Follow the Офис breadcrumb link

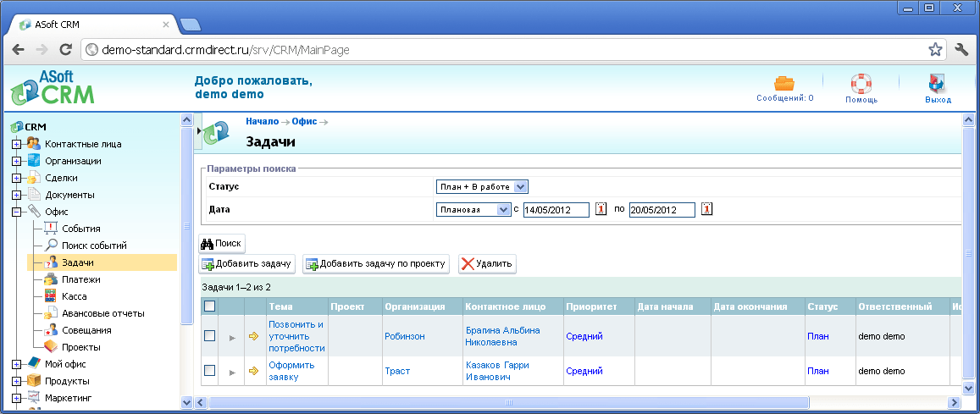[x=304, y=121]
